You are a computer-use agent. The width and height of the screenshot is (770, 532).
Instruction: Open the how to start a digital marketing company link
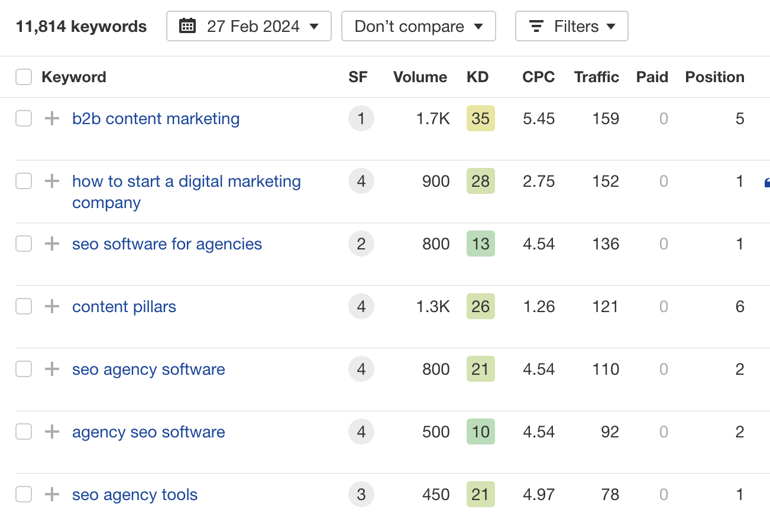point(186,181)
